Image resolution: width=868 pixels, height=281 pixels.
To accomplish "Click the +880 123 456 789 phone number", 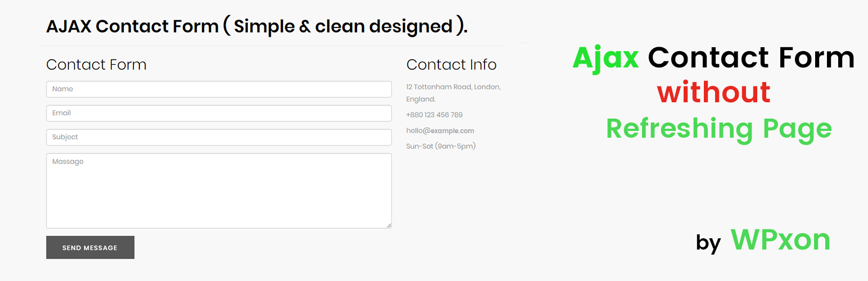I will [435, 115].
